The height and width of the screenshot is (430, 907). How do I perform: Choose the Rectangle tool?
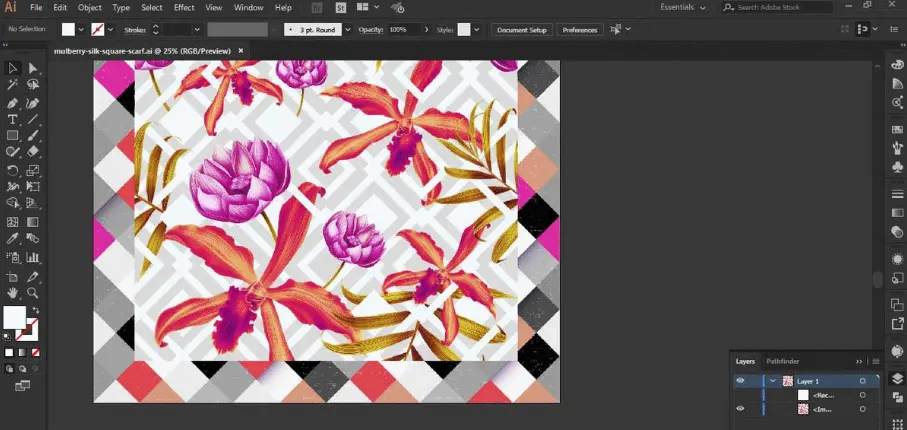[x=13, y=136]
